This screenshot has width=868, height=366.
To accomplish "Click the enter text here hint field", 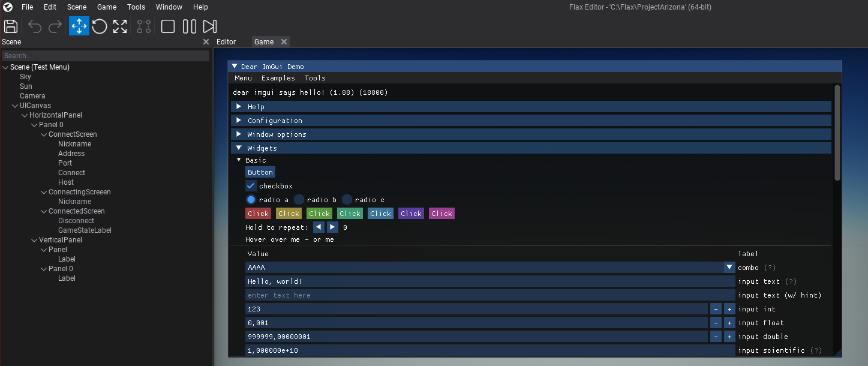I will (x=490, y=295).
